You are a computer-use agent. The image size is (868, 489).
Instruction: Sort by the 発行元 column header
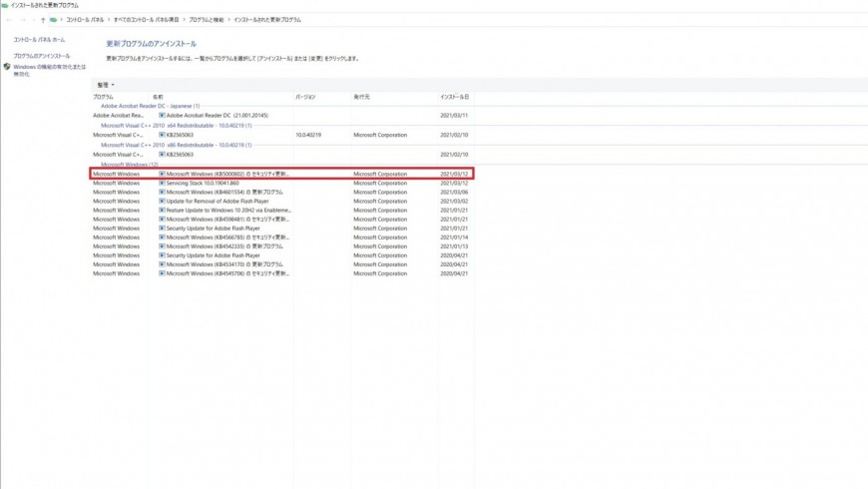click(361, 97)
